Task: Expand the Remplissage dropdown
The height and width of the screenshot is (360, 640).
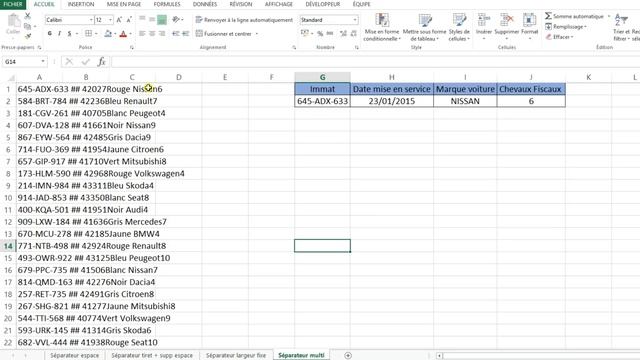Action: pyautogui.click(x=585, y=27)
